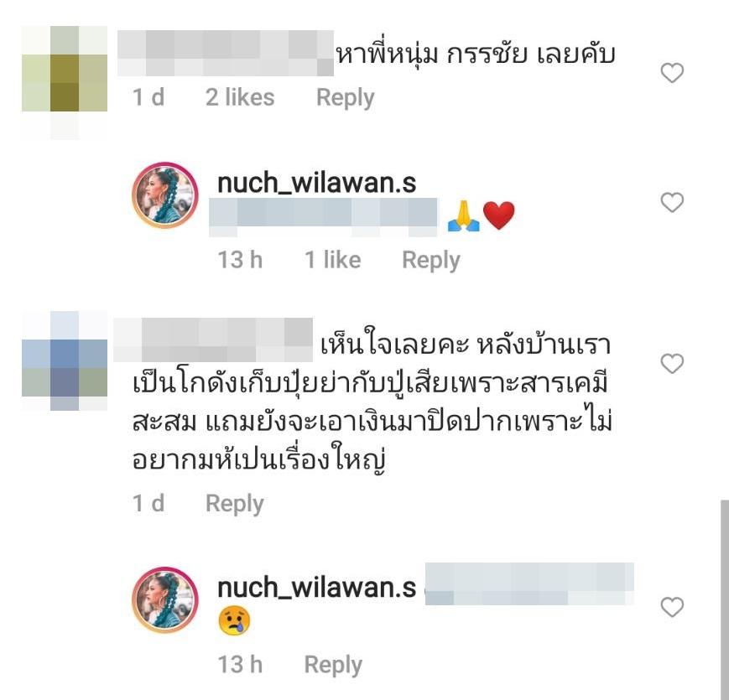Like the comment mentioning พี่หนุ่ม กรรชัย

tap(672, 73)
